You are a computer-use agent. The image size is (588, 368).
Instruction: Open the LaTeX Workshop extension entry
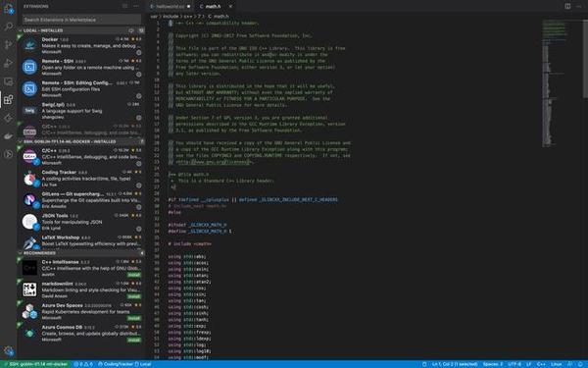pyautogui.click(x=81, y=241)
